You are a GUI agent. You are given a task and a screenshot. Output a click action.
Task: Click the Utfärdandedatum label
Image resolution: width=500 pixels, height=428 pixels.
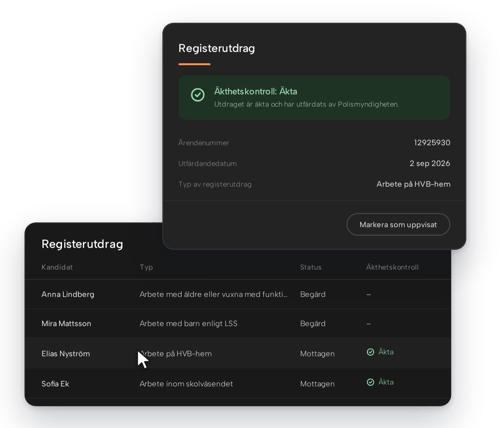[208, 163]
